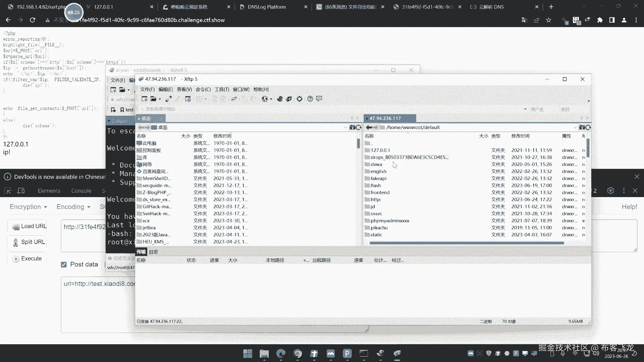Refresh the remote /home/wwwroot/default pane

coord(588,127)
